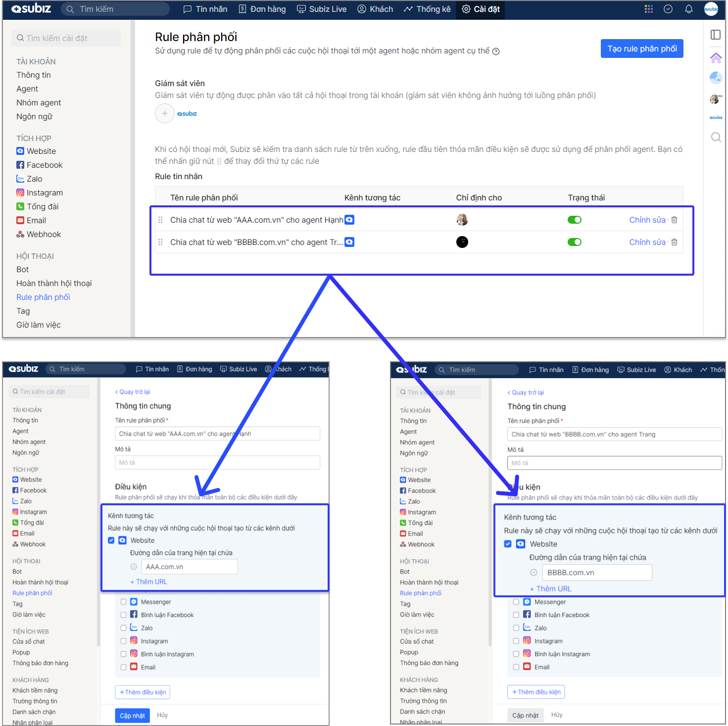Image resolution: width=728 pixels, height=726 pixels.
Task: Click the help question mark beside rule description
Action: [496, 51]
